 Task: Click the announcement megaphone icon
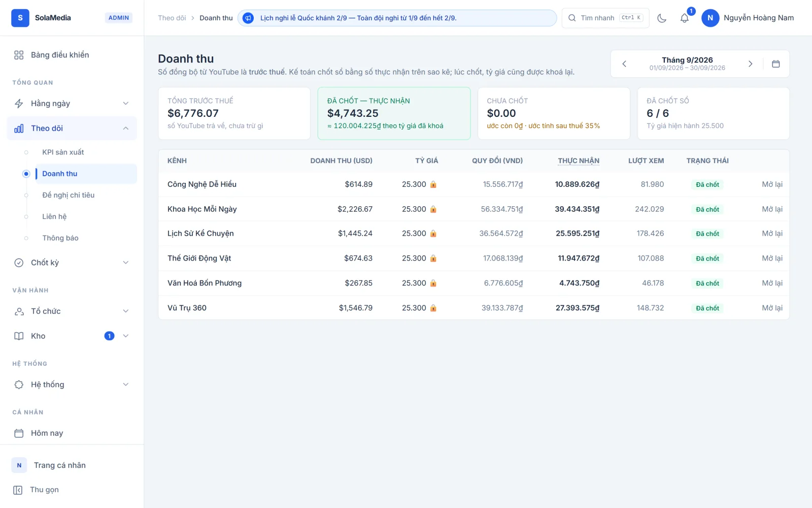coord(248,18)
